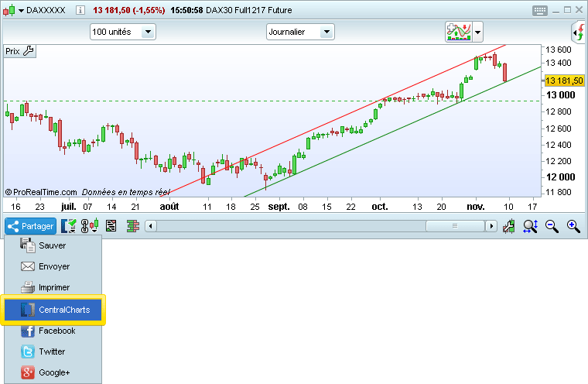This screenshot has width=588, height=384.
Task: Open the info icon beside DAXXXXX
Action: (x=81, y=10)
